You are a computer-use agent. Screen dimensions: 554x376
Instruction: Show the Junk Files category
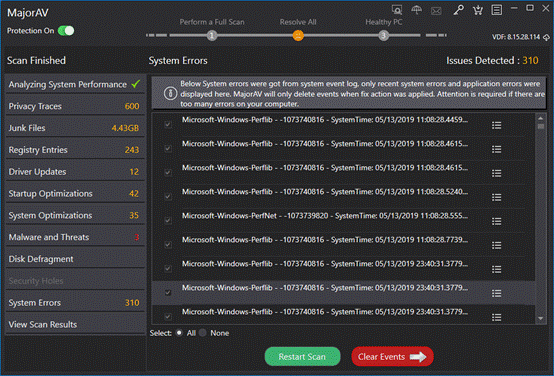(x=75, y=128)
